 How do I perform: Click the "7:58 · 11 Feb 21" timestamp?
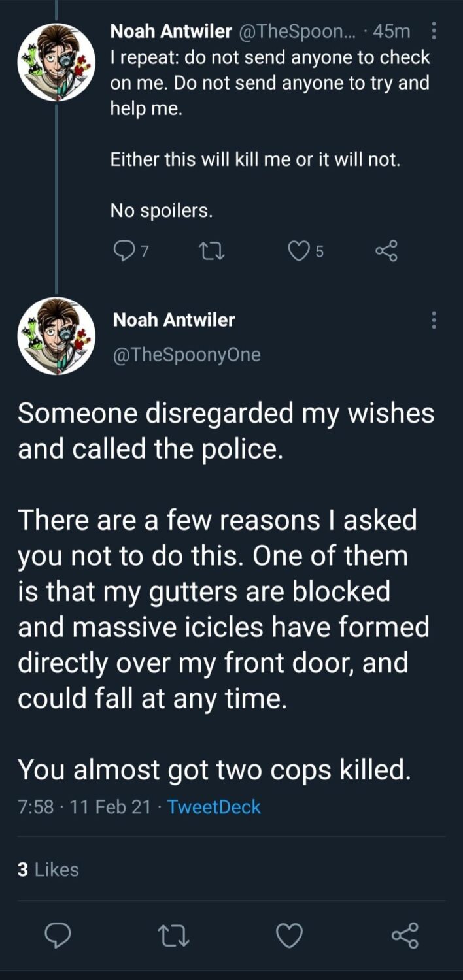tap(84, 807)
